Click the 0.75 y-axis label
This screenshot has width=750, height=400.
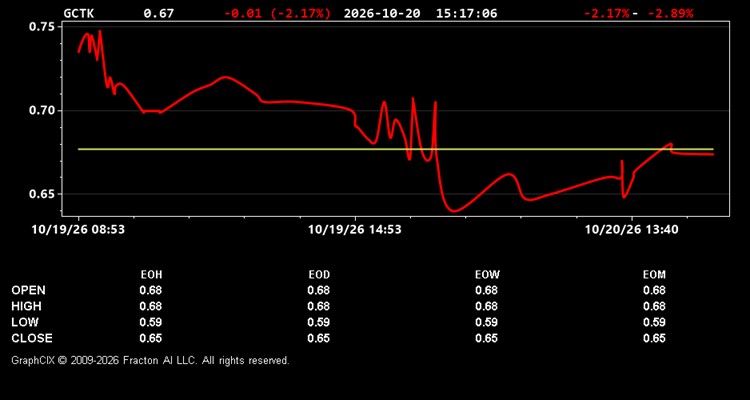point(42,27)
